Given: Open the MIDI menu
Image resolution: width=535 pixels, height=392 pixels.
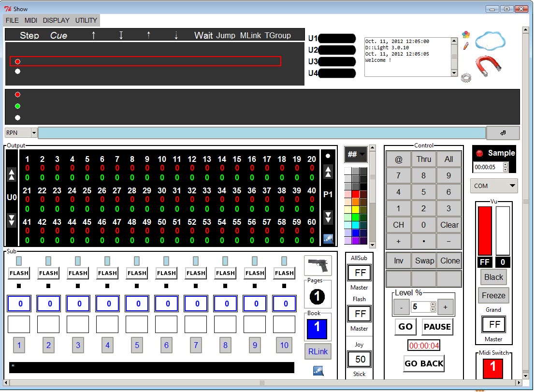Looking at the screenshot, I should pyautogui.click(x=31, y=20).
